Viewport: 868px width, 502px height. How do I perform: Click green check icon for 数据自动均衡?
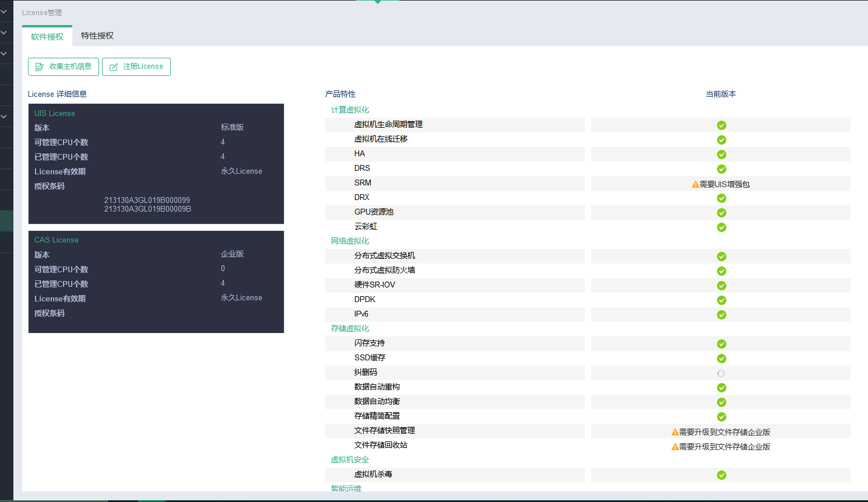[x=722, y=402]
